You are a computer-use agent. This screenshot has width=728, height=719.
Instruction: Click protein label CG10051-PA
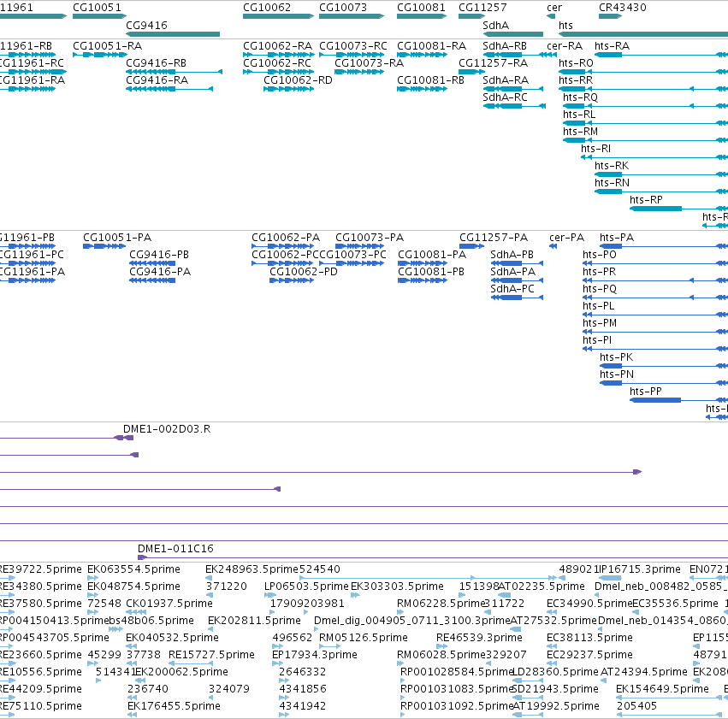[117, 238]
